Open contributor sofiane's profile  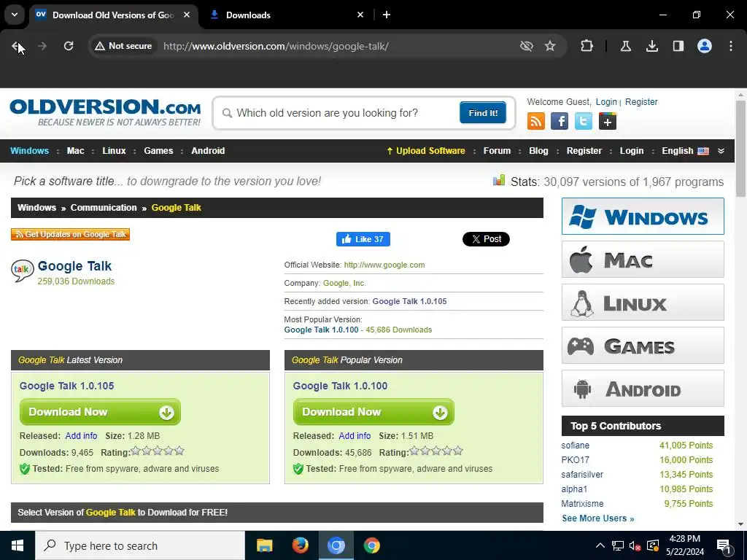pyautogui.click(x=575, y=446)
